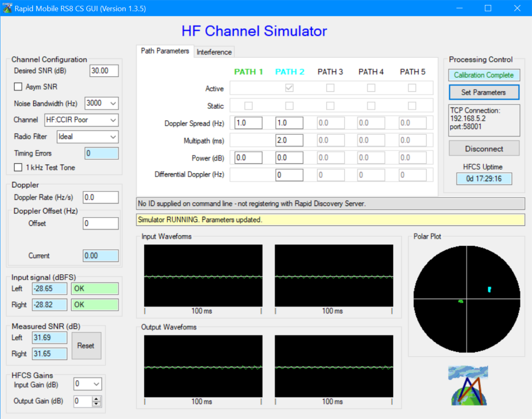Tick the PATH 5 Active checkbox
The width and height of the screenshot is (532, 419).
pyautogui.click(x=412, y=88)
